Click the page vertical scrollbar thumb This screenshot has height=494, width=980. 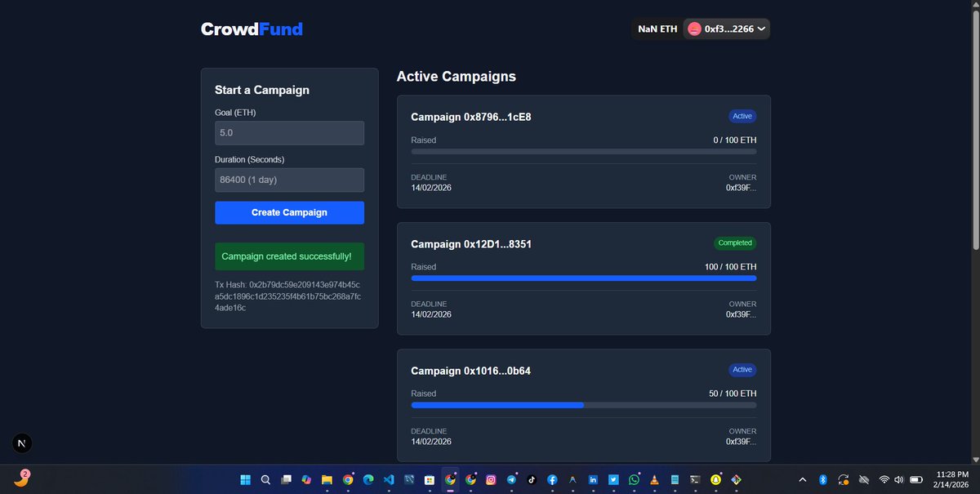click(x=974, y=129)
